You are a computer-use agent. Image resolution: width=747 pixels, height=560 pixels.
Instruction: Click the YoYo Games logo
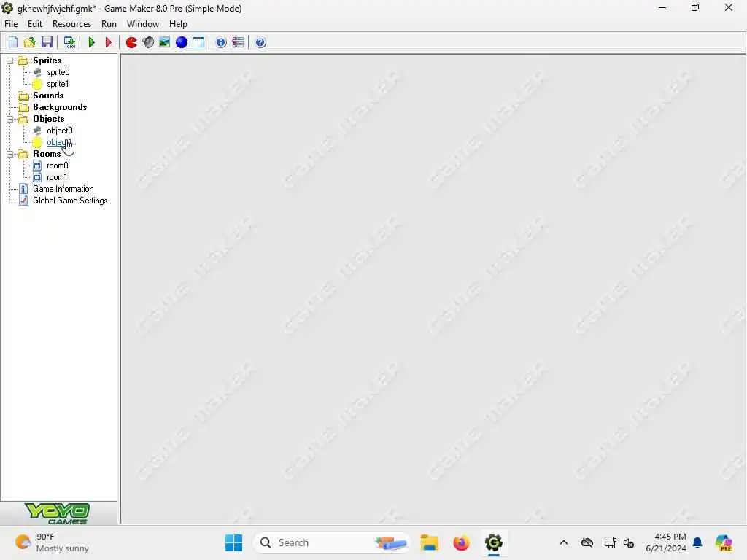(57, 514)
